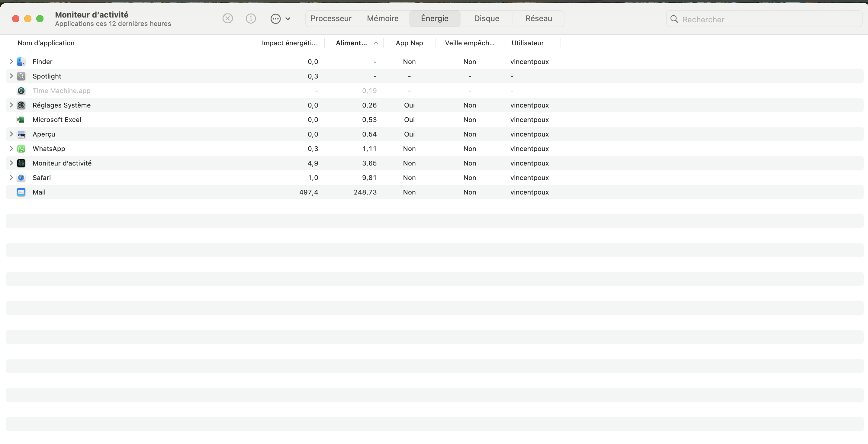The height and width of the screenshot is (444, 868).
Task: Sort by Impact énergétique column header
Action: [289, 43]
